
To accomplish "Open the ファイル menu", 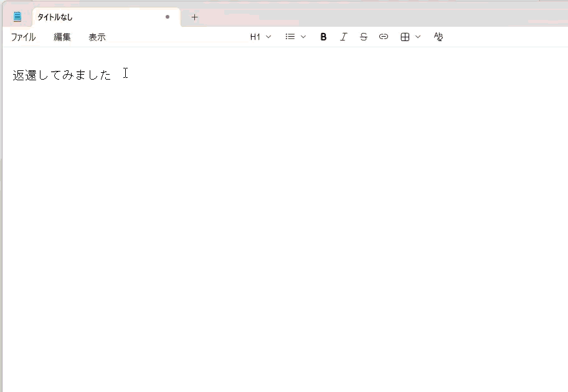I will click(22, 37).
